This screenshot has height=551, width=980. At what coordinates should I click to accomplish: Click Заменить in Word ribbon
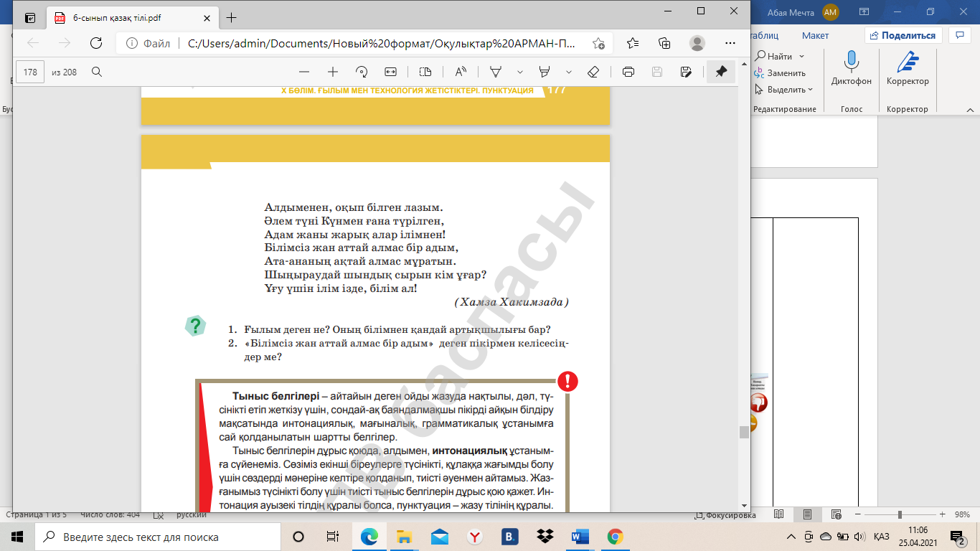pos(780,72)
